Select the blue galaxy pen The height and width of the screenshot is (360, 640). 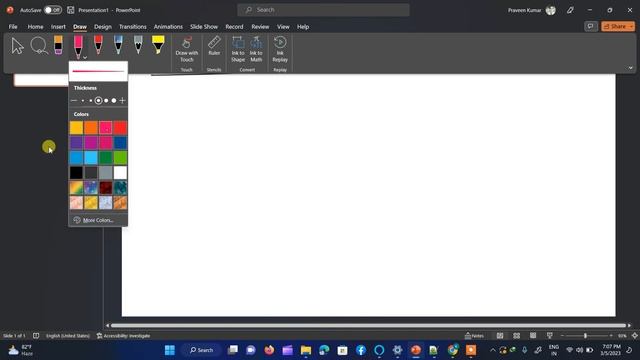118,45
